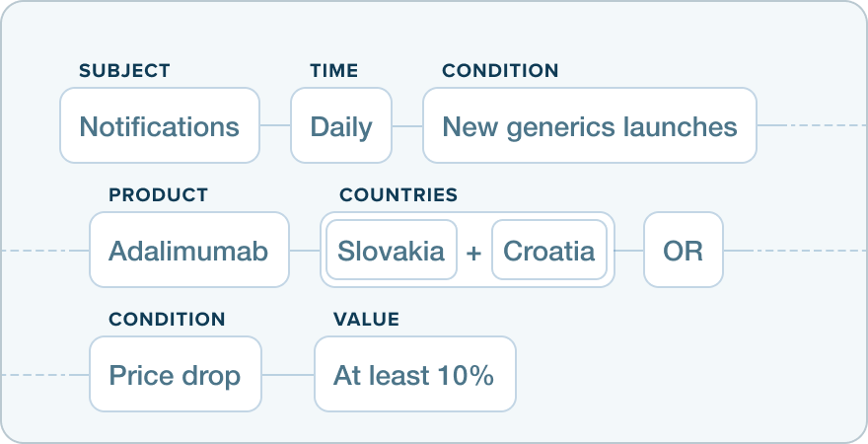Select the New generics launches condition
This screenshot has height=444, width=868.
click(589, 126)
